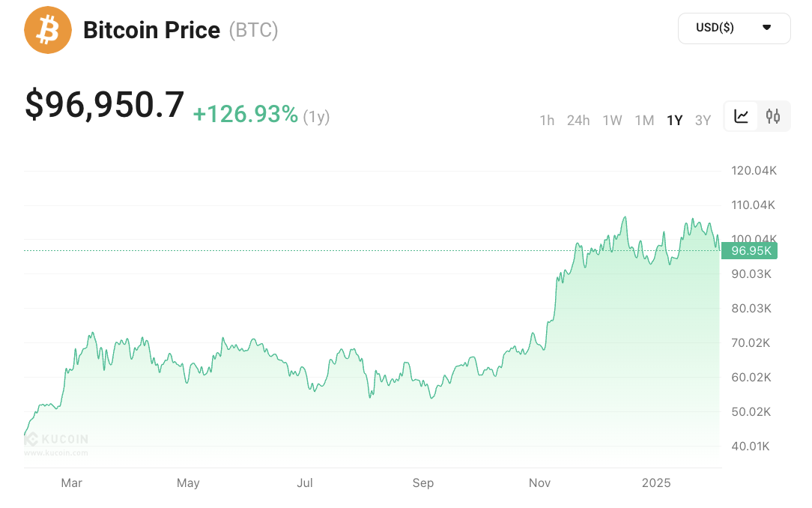The width and height of the screenshot is (812, 508).
Task: Click the Bitcoin Price heading text
Action: pos(151,30)
